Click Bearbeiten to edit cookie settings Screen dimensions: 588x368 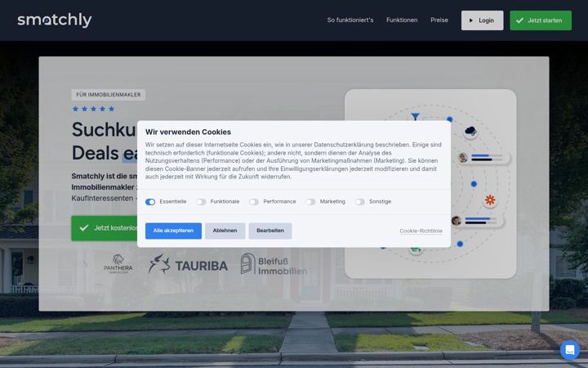point(270,231)
